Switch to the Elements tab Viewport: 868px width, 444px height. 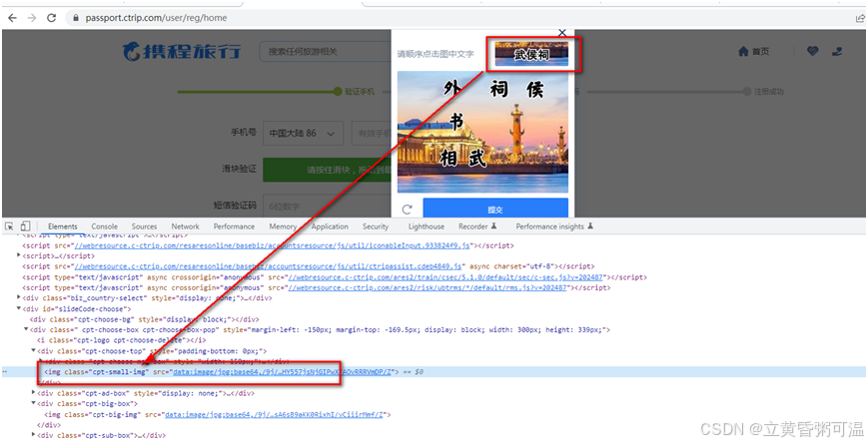click(x=63, y=226)
